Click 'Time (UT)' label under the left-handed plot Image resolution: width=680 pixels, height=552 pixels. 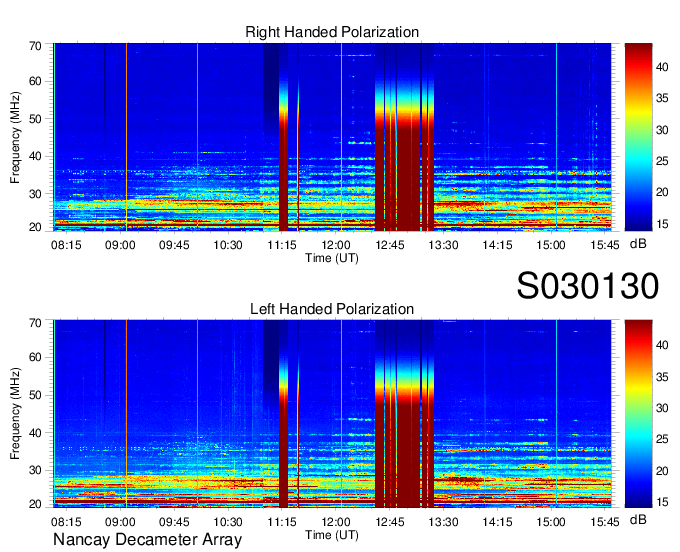[x=332, y=535]
